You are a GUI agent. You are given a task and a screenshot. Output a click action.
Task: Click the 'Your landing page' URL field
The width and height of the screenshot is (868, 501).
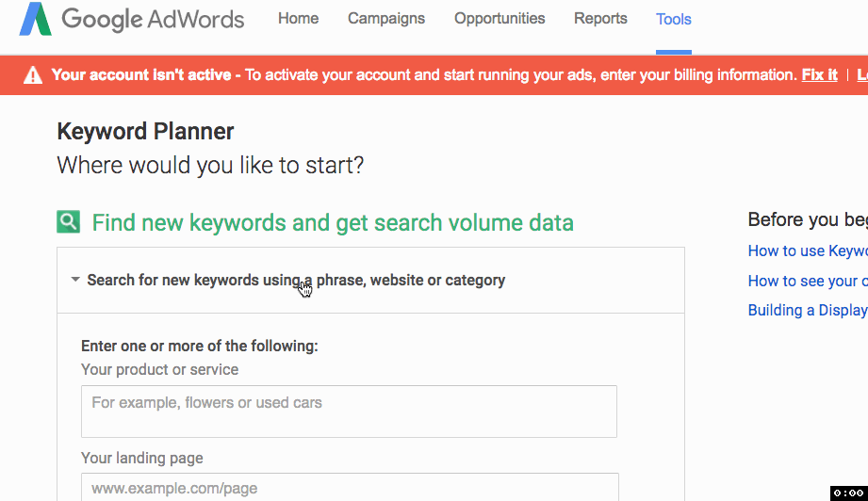click(349, 488)
